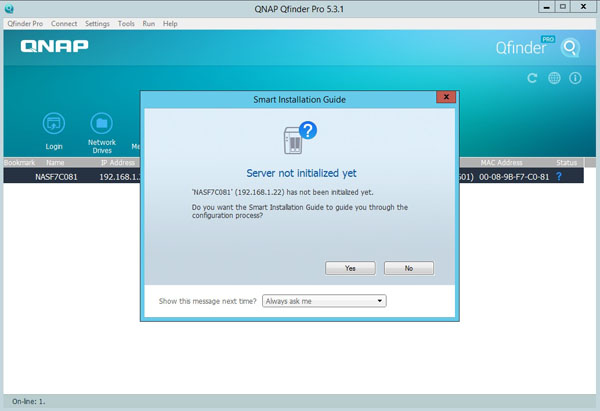Click the IP Address column header
The image size is (600, 411).
coord(118,163)
